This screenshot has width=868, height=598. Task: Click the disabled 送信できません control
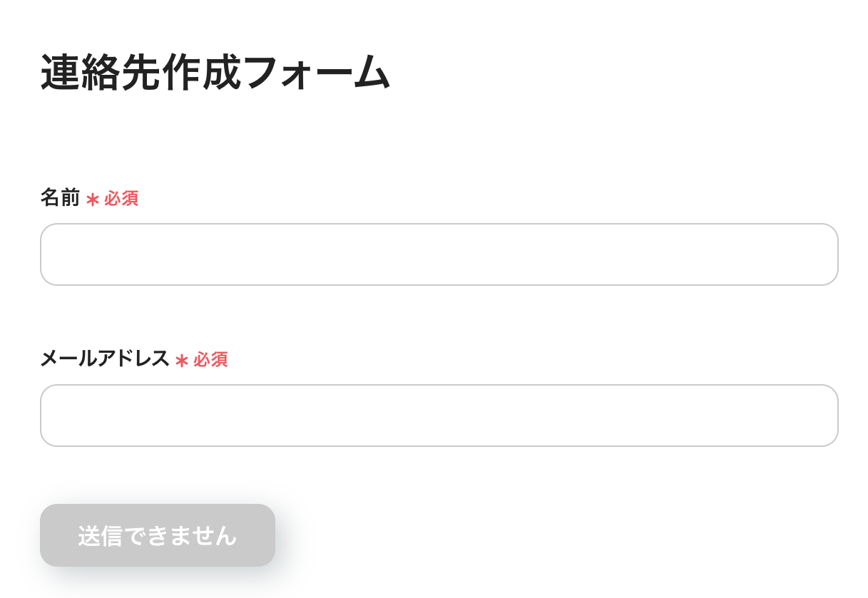click(158, 535)
